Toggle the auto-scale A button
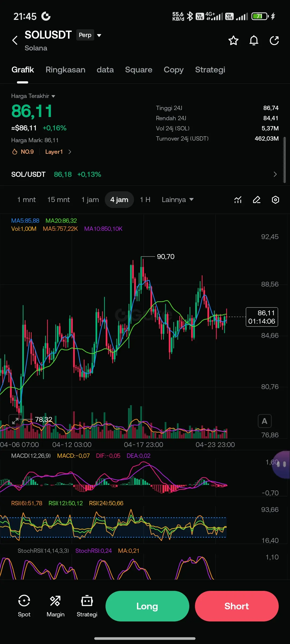The width and height of the screenshot is (290, 644). point(264,421)
